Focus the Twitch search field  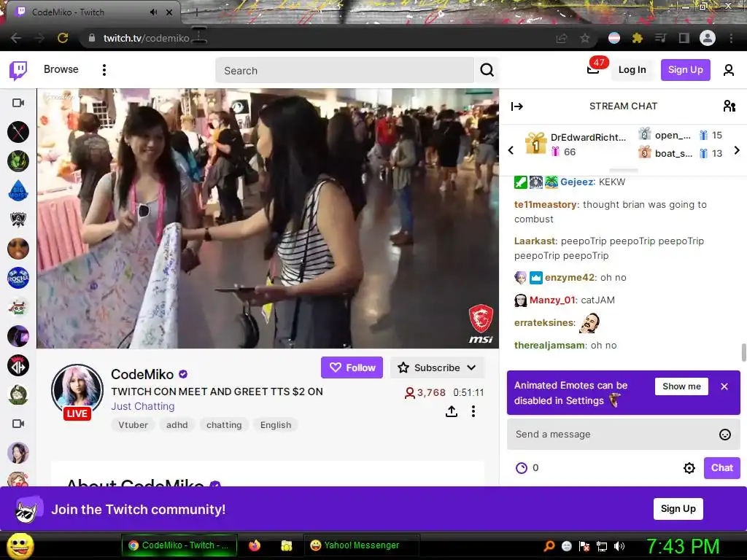(x=345, y=71)
